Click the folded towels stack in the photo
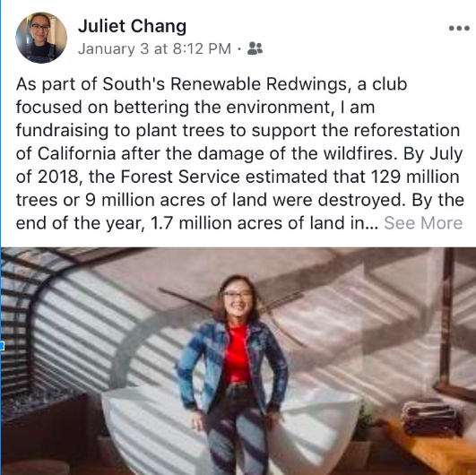The height and width of the screenshot is (475, 476). pos(432,418)
